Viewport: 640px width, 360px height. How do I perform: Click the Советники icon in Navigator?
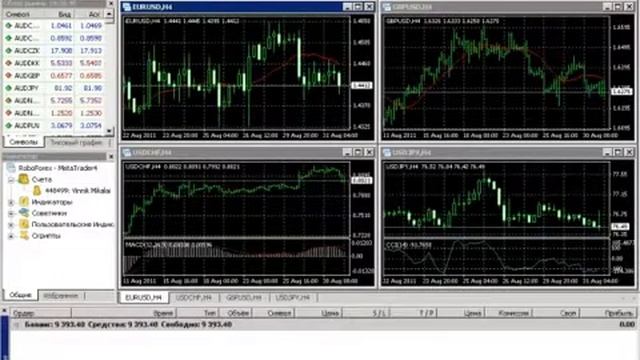(24, 213)
